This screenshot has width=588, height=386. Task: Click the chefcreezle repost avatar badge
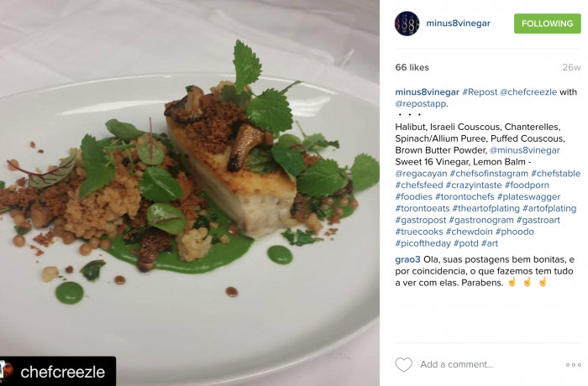(x=7, y=371)
